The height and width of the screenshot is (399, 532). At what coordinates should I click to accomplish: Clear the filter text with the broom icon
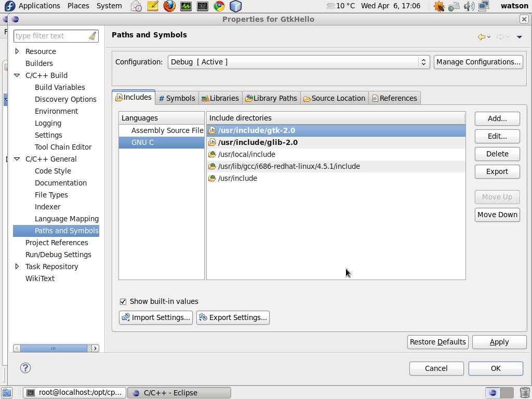point(92,36)
